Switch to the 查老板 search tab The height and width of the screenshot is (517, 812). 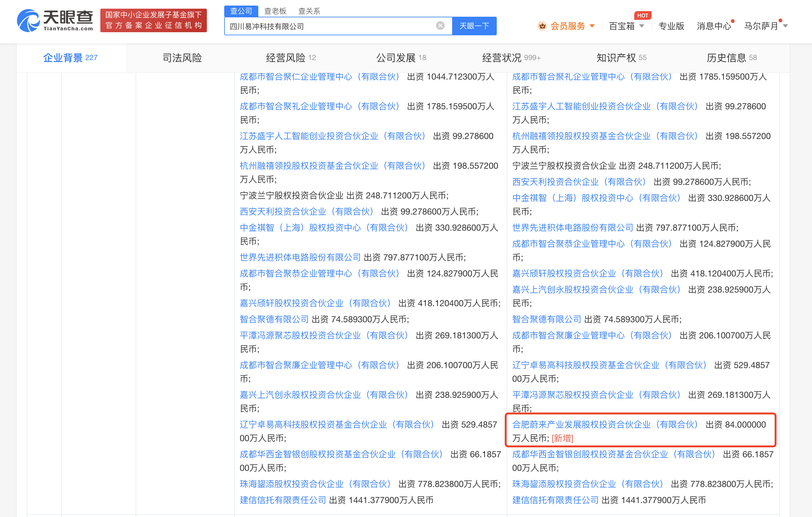pyautogui.click(x=275, y=11)
